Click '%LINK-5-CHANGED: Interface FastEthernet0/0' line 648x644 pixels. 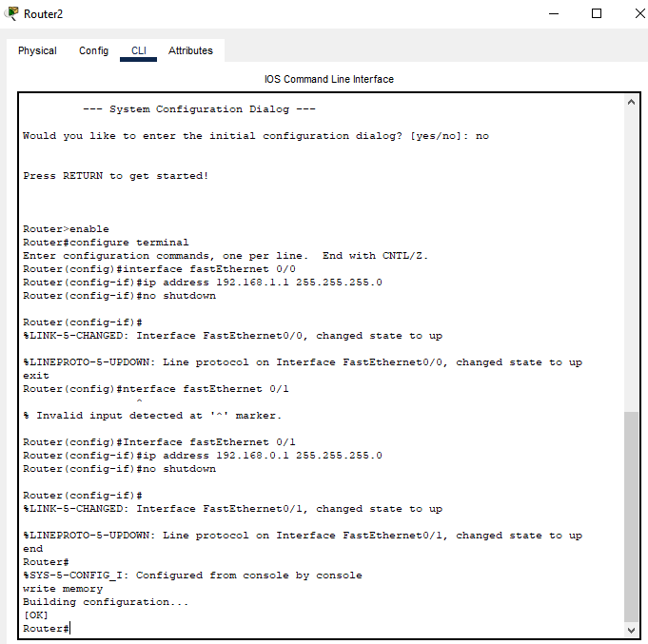pyautogui.click(x=233, y=336)
